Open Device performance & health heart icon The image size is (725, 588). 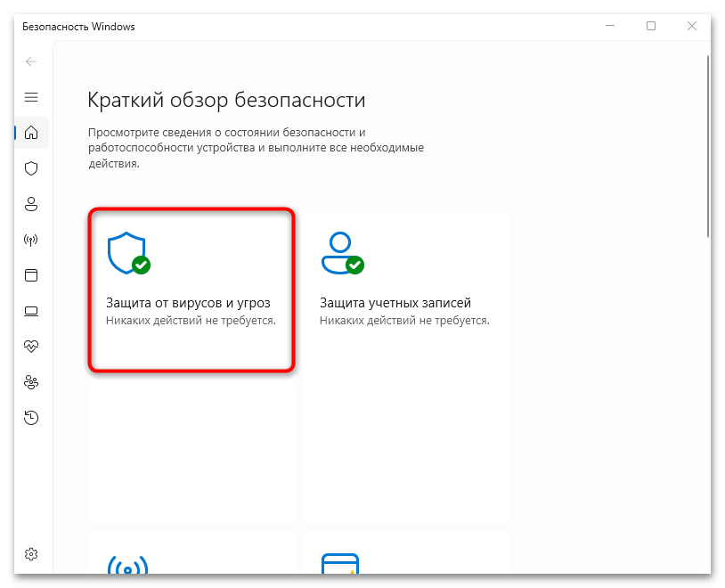click(x=31, y=347)
